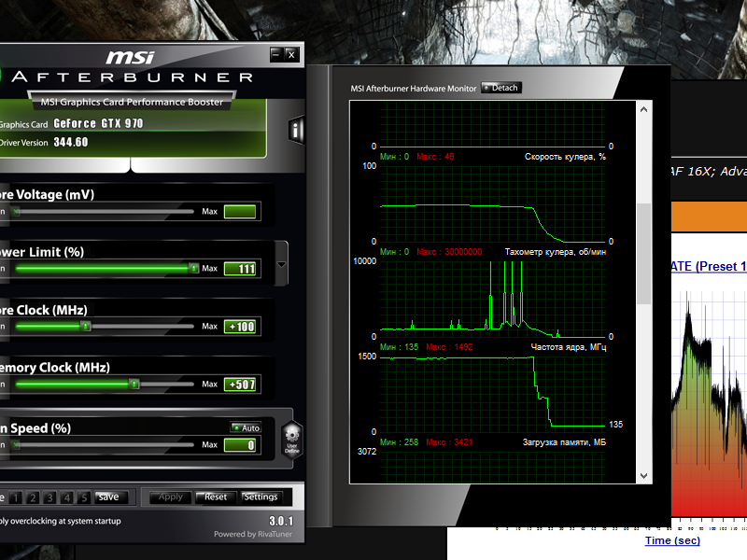Apply the overclocking settings

pyautogui.click(x=171, y=497)
